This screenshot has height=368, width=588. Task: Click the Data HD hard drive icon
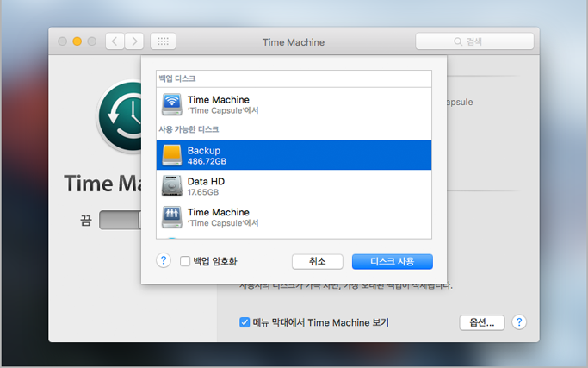pyautogui.click(x=171, y=186)
